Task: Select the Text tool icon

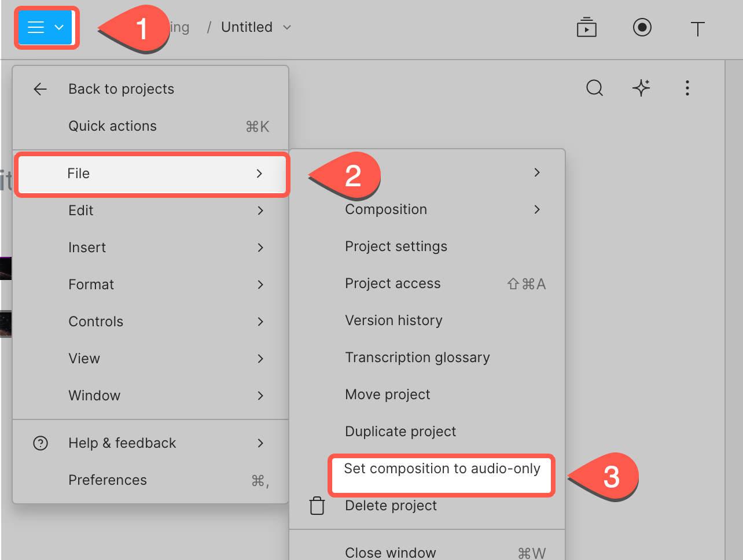Action: tap(697, 28)
